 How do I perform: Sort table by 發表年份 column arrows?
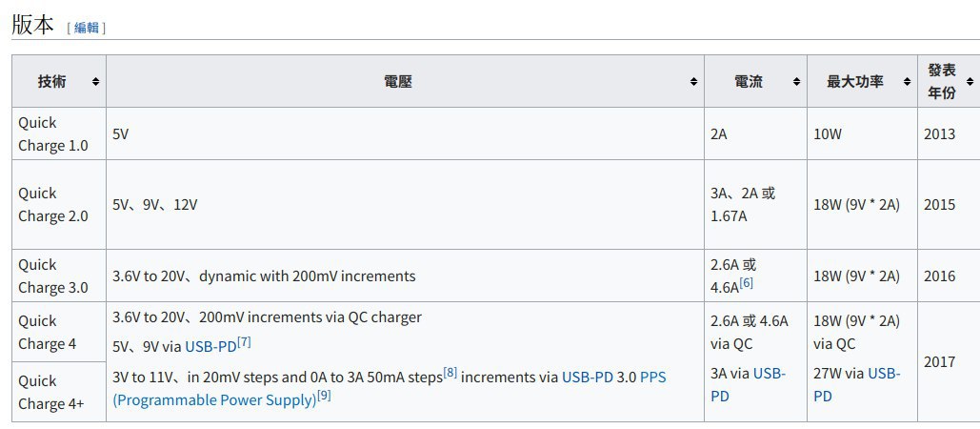tap(970, 81)
